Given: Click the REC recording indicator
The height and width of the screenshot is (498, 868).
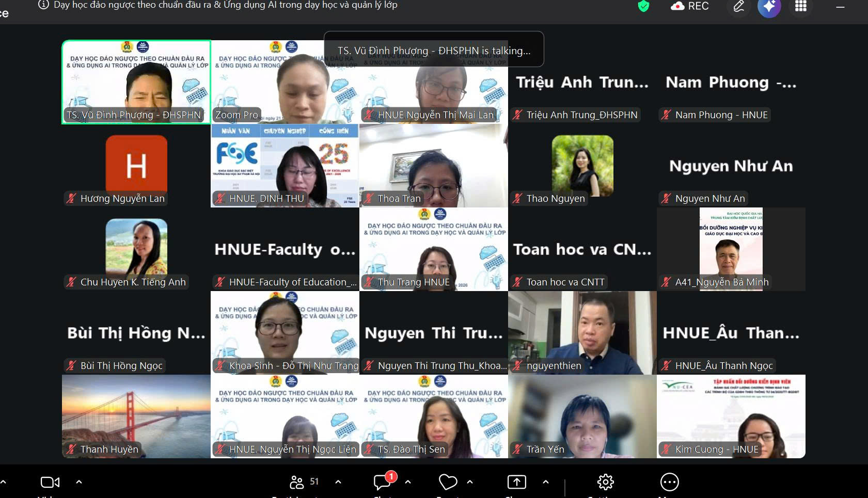Looking at the screenshot, I should pyautogui.click(x=690, y=6).
